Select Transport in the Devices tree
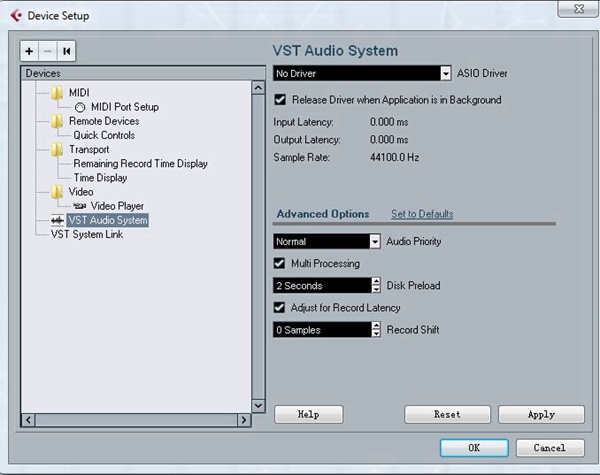Screen dimensions: 600x475 [x=89, y=149]
